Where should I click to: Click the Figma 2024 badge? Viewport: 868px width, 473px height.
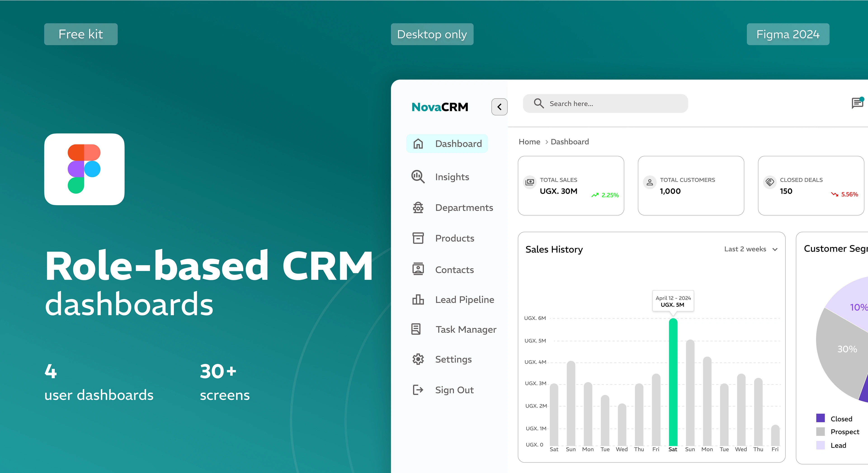pyautogui.click(x=788, y=34)
